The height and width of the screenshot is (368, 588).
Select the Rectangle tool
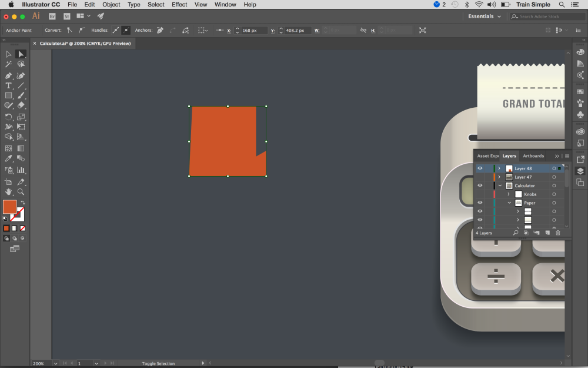8,95
